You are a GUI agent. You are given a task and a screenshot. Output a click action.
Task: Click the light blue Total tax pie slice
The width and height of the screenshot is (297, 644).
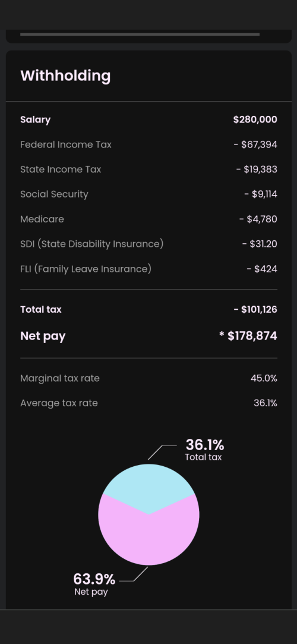tap(148, 485)
